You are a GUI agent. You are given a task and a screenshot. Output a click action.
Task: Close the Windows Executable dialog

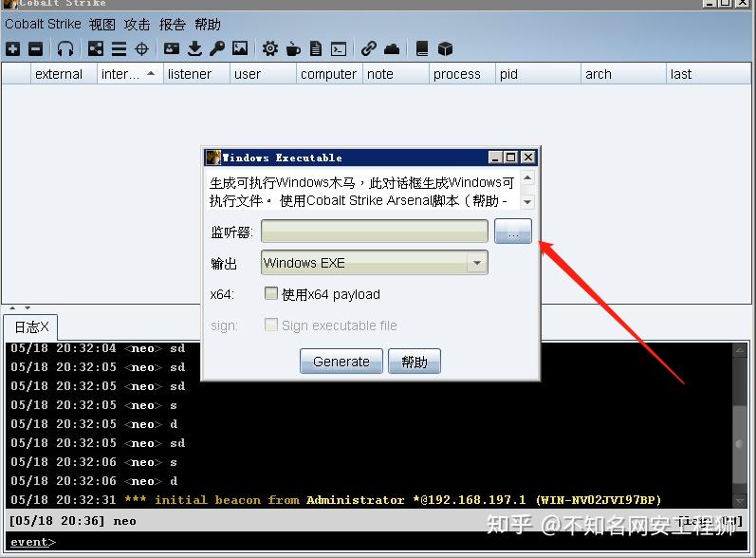(x=528, y=158)
